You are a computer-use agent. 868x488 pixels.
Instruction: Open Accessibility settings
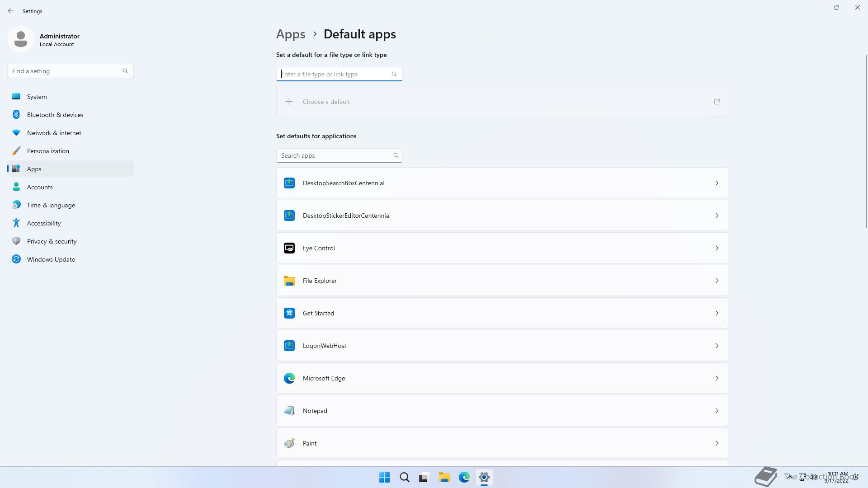coord(71,223)
